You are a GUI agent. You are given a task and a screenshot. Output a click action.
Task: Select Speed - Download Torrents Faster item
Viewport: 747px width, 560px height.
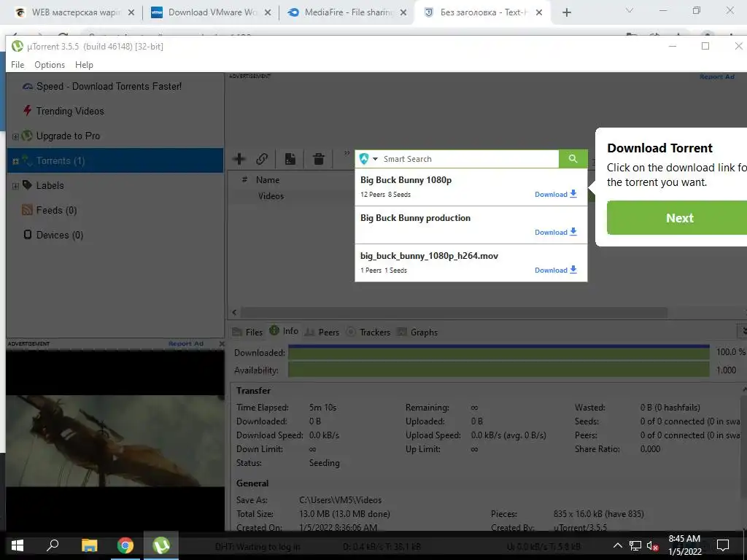[109, 86]
